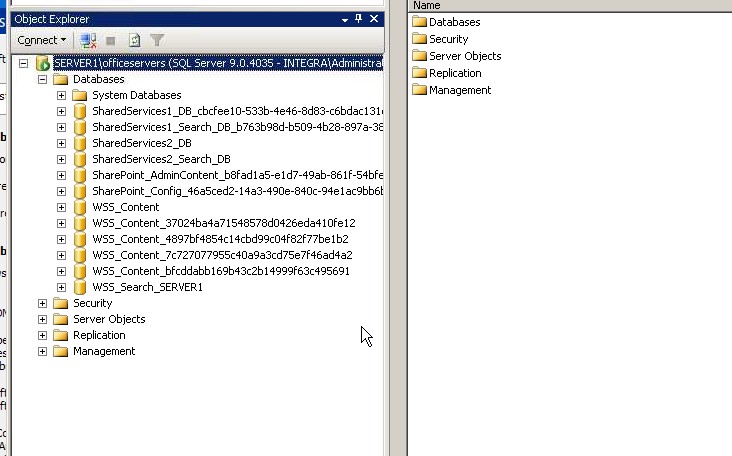Select Management folder icon in tree
This screenshot has height=456, width=732.
(61, 351)
